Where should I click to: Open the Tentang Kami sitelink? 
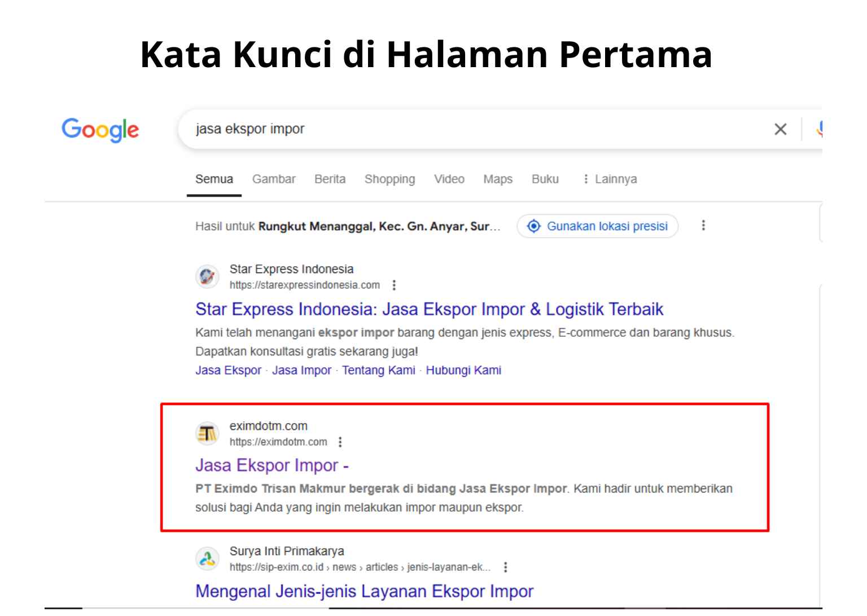point(378,371)
